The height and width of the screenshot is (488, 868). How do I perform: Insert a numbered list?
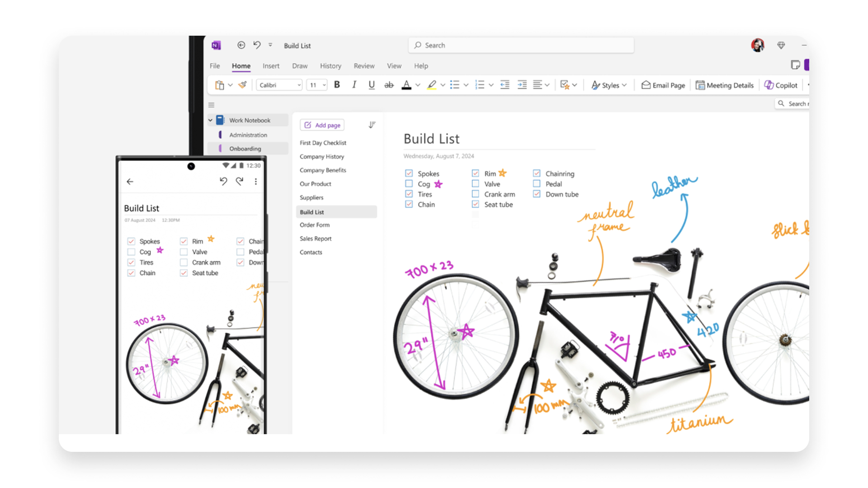480,85
